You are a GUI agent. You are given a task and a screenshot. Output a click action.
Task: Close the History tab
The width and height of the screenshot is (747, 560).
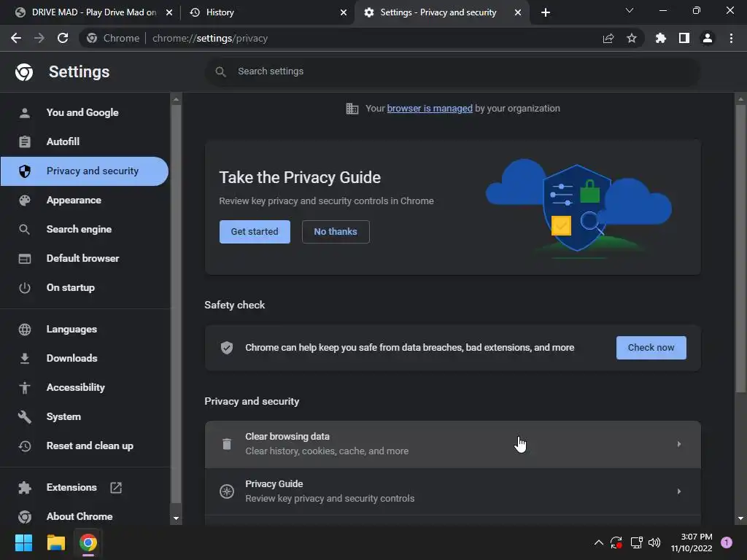point(344,12)
